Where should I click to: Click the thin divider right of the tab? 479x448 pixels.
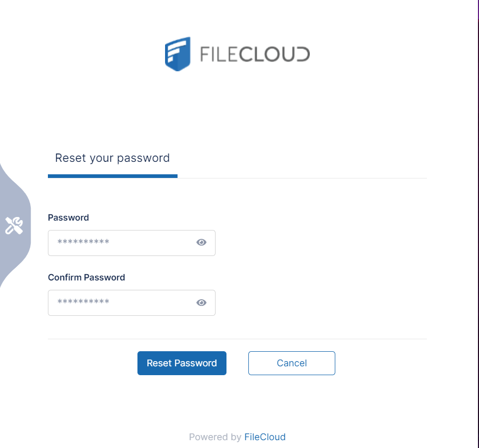point(302,178)
